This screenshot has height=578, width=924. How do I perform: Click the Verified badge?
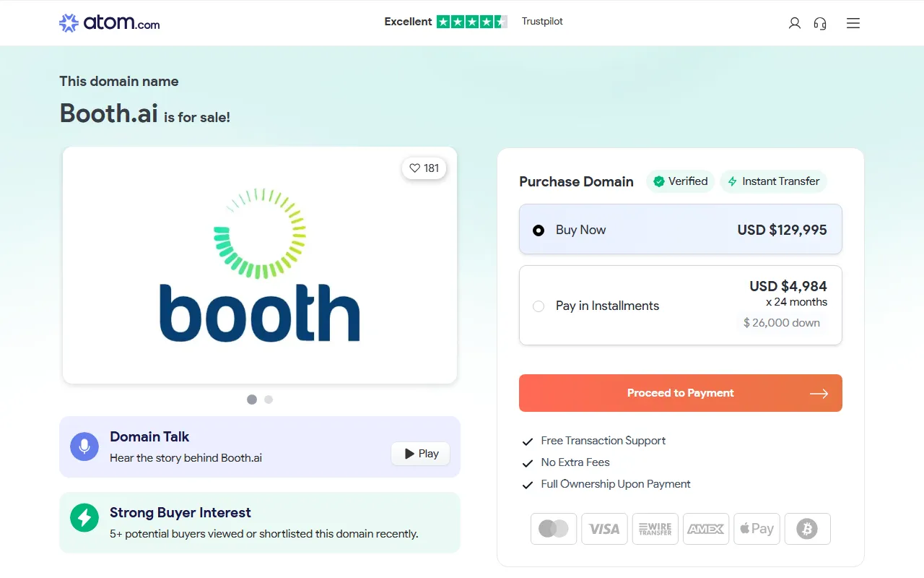680,181
